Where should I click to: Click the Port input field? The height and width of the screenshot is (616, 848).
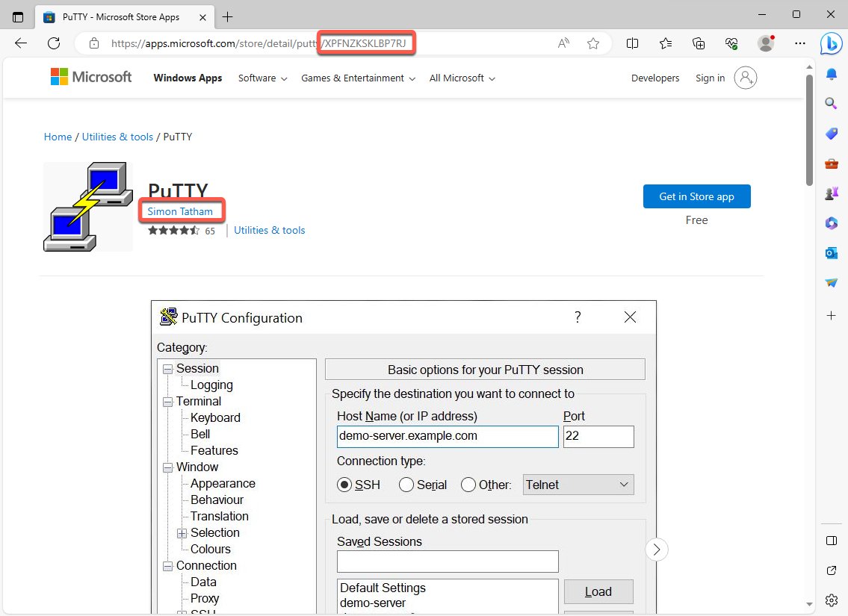coord(598,437)
